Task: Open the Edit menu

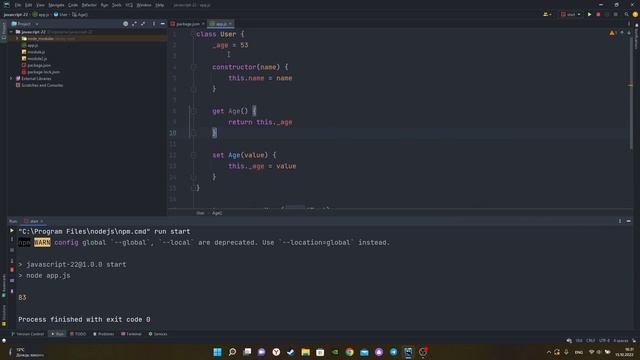Action: pos(29,5)
